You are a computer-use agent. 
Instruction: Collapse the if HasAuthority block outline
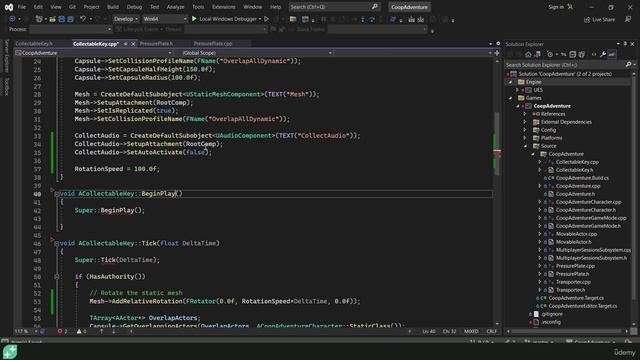(57, 277)
